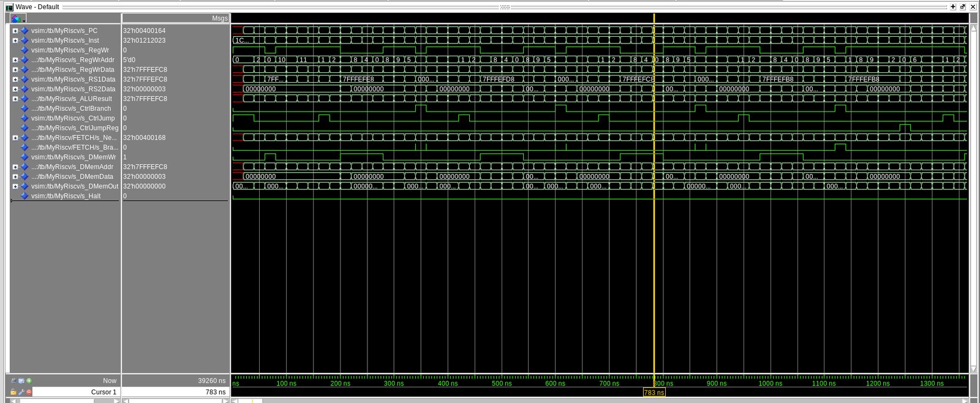Image resolution: width=980 pixels, height=403 pixels.
Task: Expand the s_RS2Data signal bus
Action: coord(15,89)
